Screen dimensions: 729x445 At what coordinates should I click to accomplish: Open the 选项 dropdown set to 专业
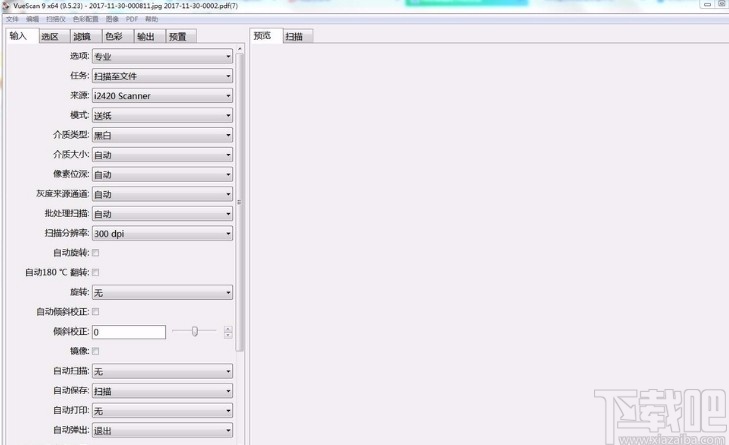coord(162,56)
